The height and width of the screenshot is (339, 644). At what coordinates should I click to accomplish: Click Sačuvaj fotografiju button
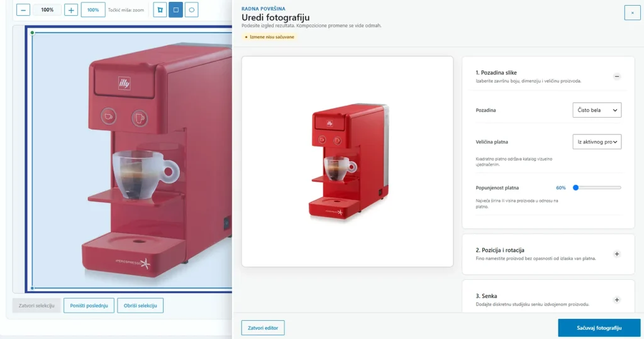pos(599,328)
